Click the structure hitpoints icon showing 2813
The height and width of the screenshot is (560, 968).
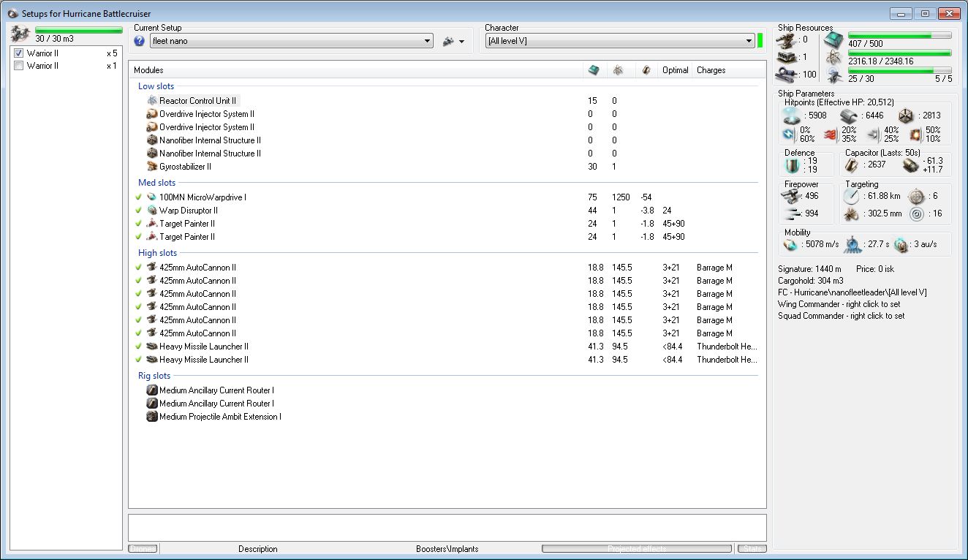pyautogui.click(x=906, y=116)
